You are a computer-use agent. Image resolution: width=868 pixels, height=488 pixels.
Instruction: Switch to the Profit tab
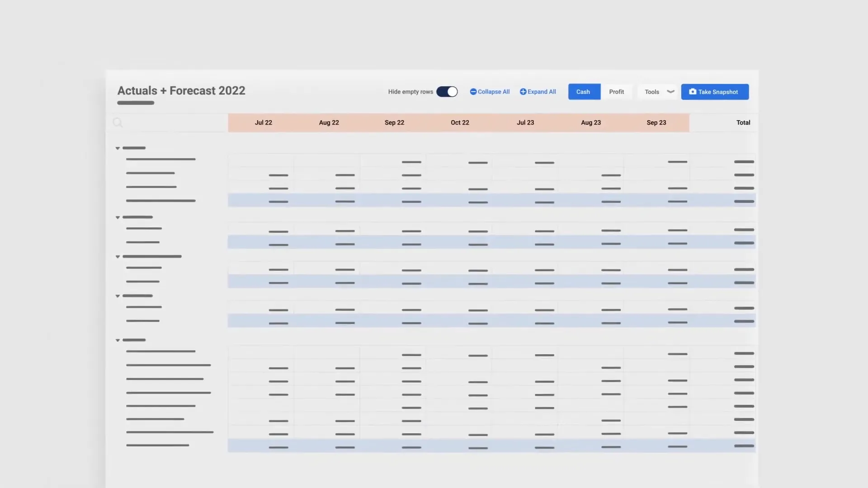click(617, 91)
